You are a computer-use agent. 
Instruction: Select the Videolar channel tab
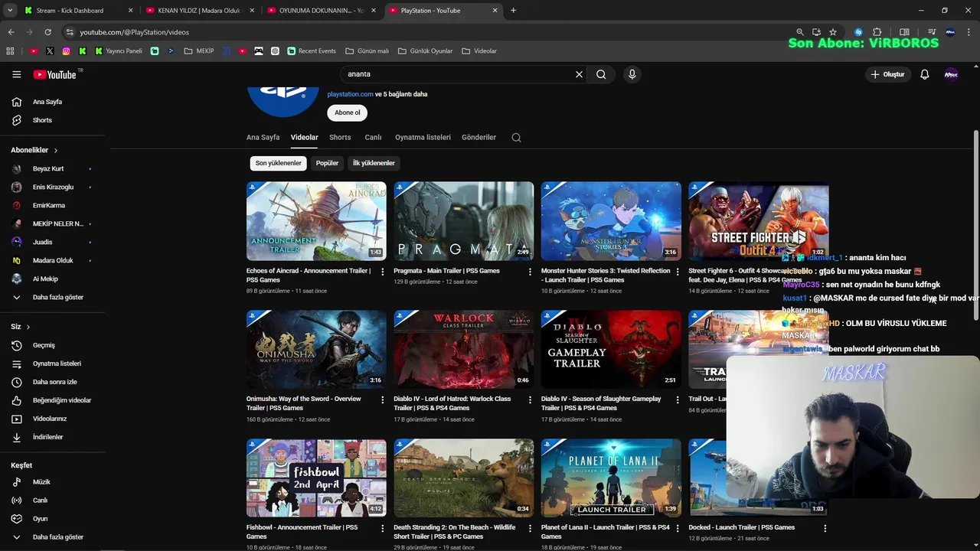coord(304,138)
